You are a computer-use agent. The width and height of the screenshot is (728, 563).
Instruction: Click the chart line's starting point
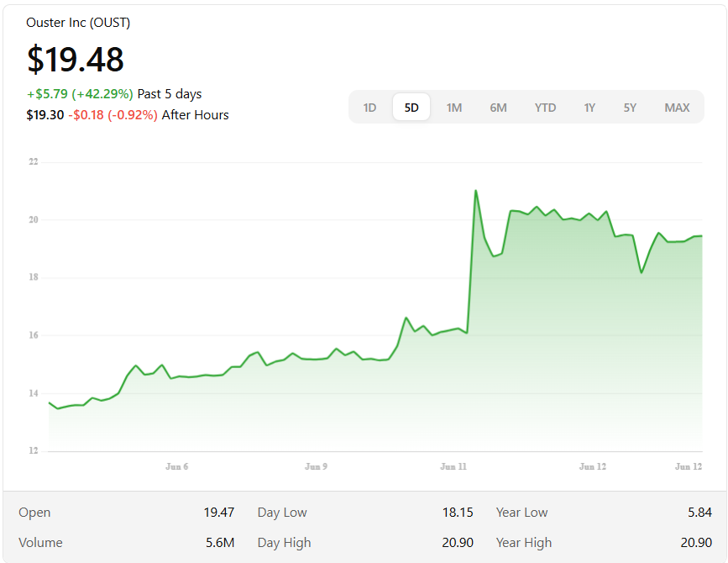click(x=50, y=403)
